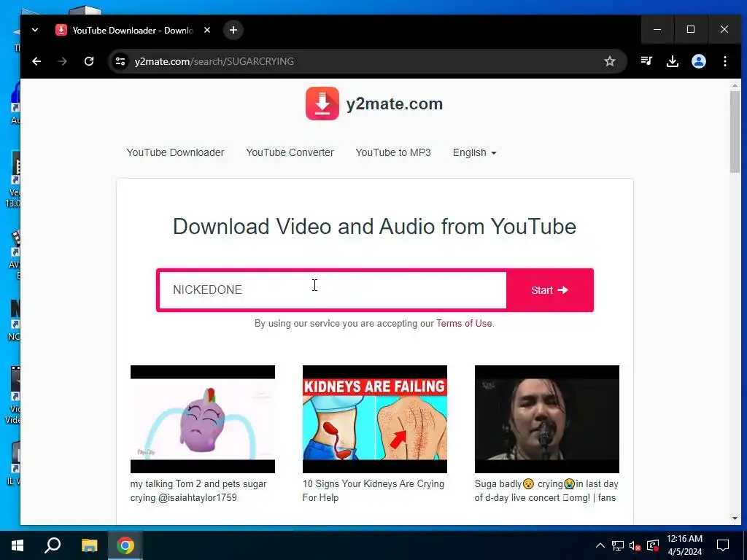The width and height of the screenshot is (747, 560).
Task: Go back to the previous page
Action: 36,61
